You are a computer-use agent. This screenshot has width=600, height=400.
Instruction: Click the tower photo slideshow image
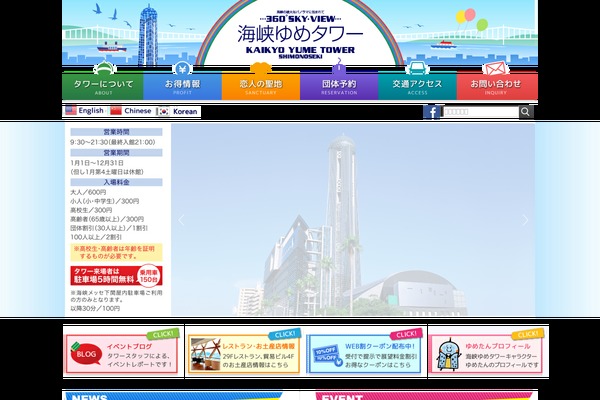353,220
